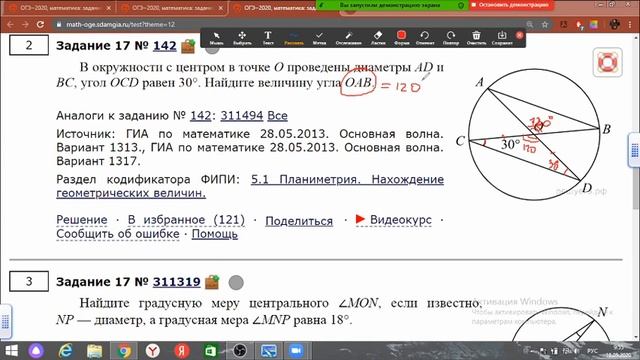Image resolution: width=640 pixels, height=360 pixels.
Task: Select the Spotlight (Отслеживание) tool
Action: pyautogui.click(x=349, y=38)
